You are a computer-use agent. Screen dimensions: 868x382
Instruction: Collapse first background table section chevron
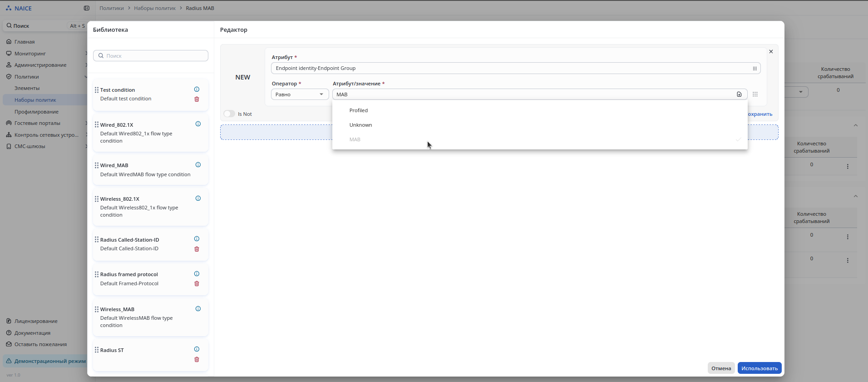[x=855, y=125]
